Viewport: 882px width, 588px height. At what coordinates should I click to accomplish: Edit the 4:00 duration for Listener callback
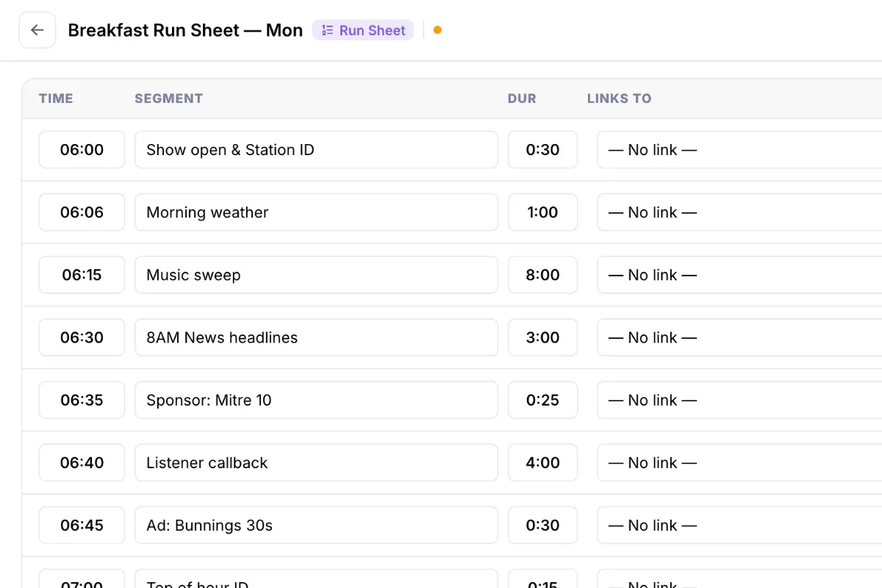coord(542,462)
